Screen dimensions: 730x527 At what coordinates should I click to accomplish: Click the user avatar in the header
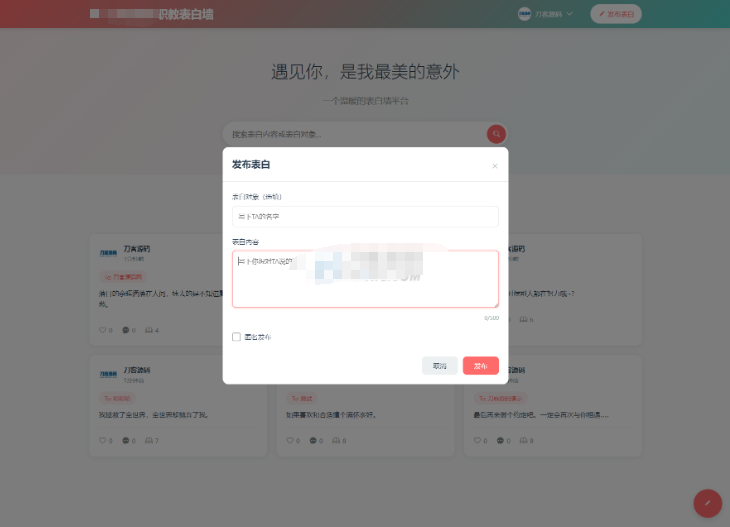point(524,14)
